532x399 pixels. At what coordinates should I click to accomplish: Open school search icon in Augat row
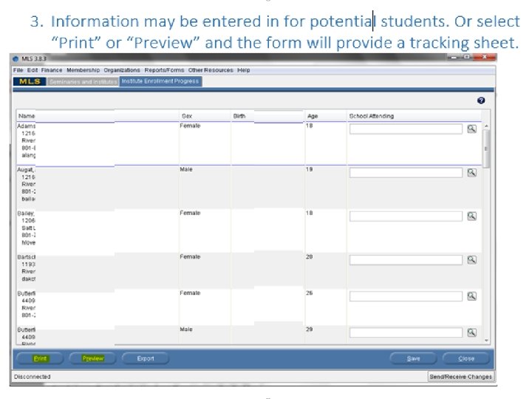(471, 172)
